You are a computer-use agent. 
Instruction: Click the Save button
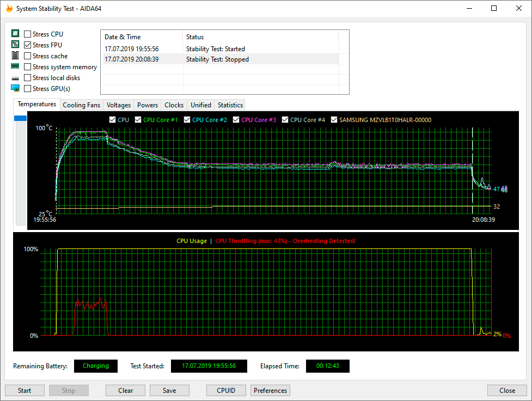pyautogui.click(x=169, y=391)
